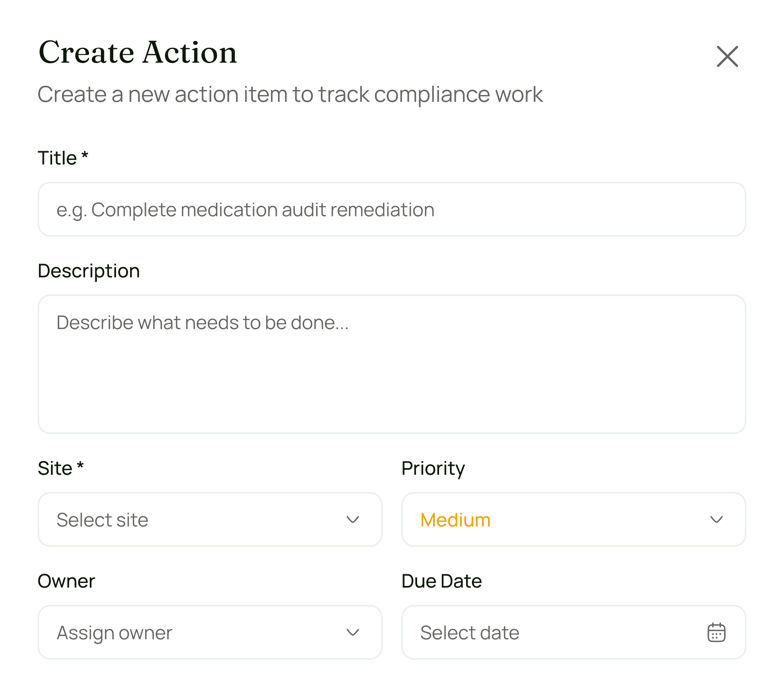Click the Title placeholder example text
This screenshot has width=784, height=691.
coord(245,210)
